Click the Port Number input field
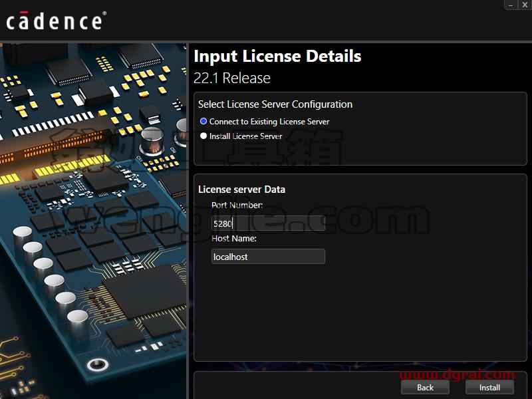 tap(268, 223)
